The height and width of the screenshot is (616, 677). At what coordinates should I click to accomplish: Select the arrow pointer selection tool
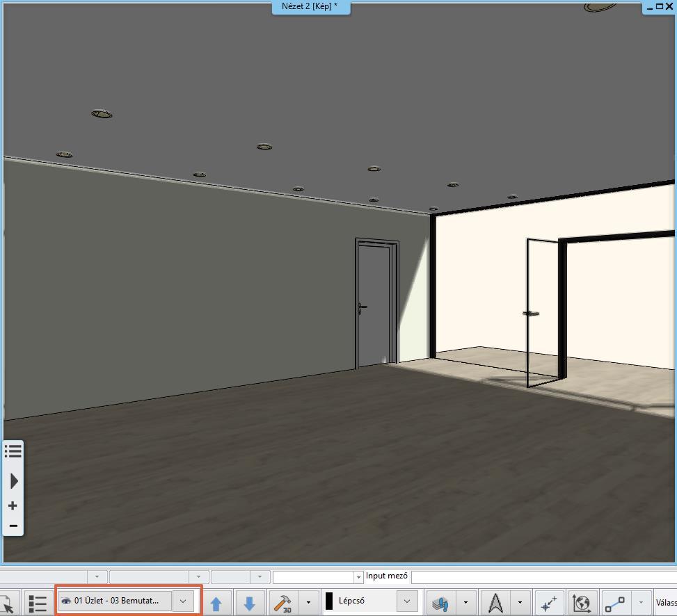coord(6,603)
